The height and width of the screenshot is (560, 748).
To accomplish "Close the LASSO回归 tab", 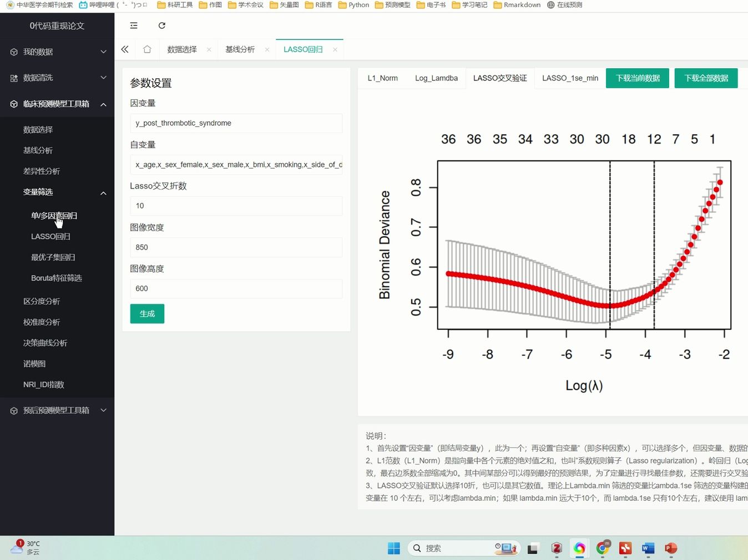I will coord(335,49).
